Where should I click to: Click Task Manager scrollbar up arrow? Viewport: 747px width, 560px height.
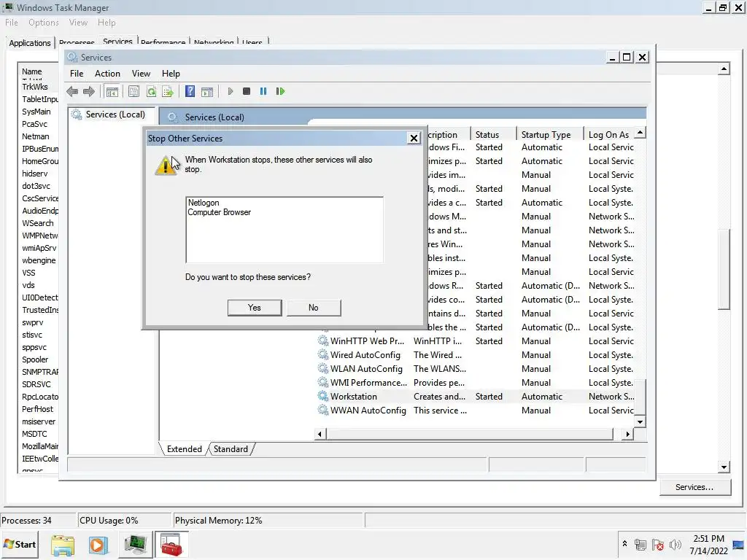[724, 69]
